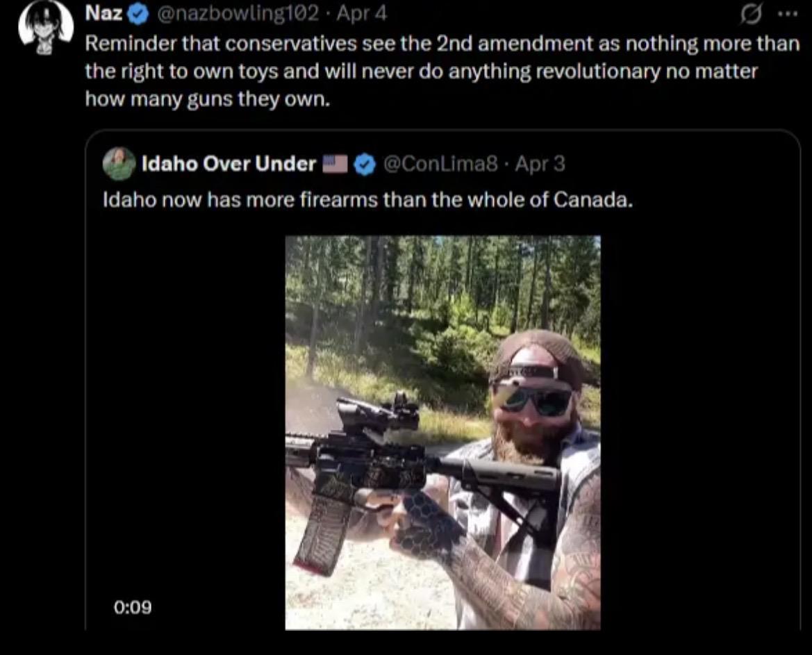
Task: Open the three-dot more options menu
Action: coord(786,13)
